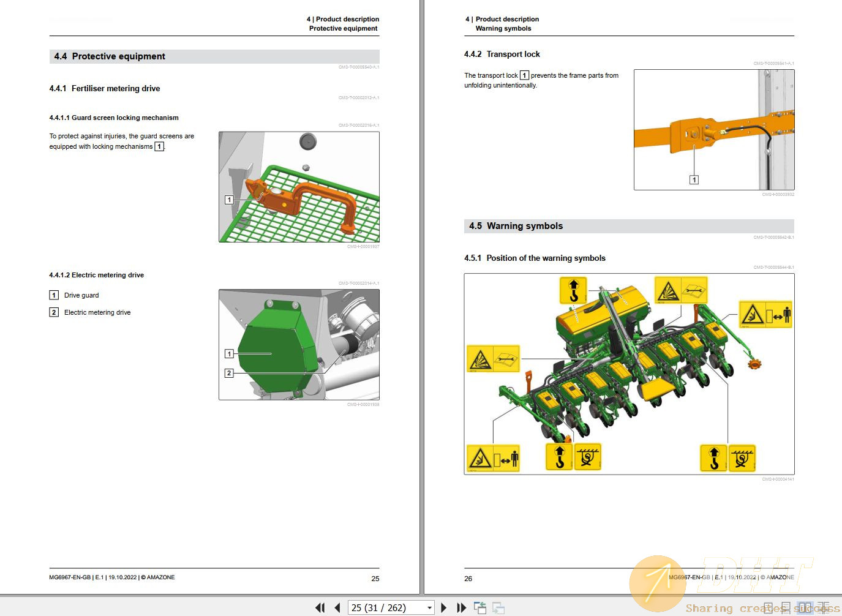Click the go to next view icon
The width and height of the screenshot is (842, 616).
pyautogui.click(x=498, y=607)
